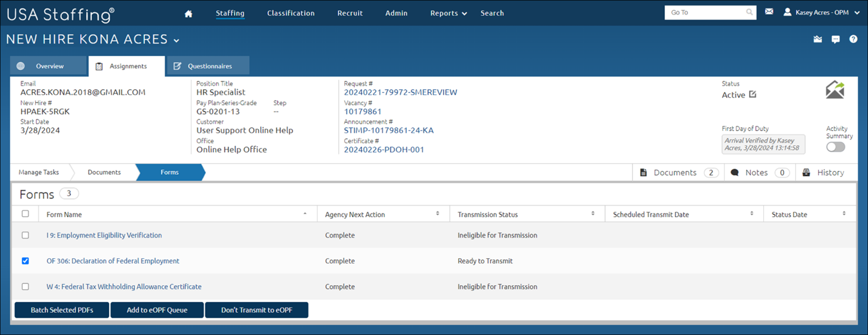Go to the Manage Tasks step
868x335 pixels.
[39, 173]
